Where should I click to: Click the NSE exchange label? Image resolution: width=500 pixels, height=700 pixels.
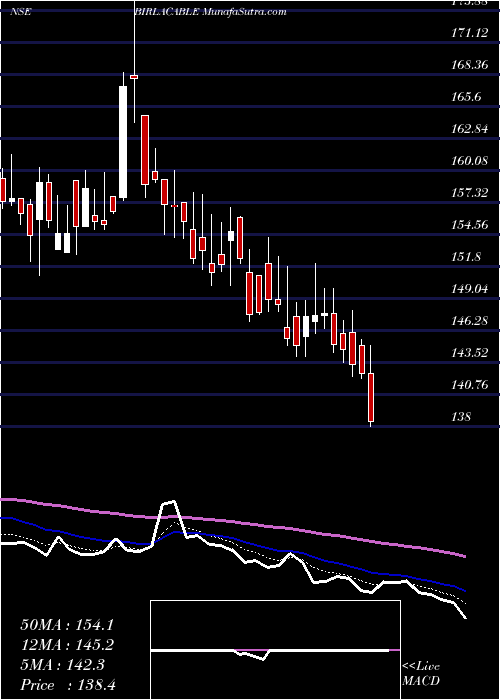pyautogui.click(x=21, y=12)
